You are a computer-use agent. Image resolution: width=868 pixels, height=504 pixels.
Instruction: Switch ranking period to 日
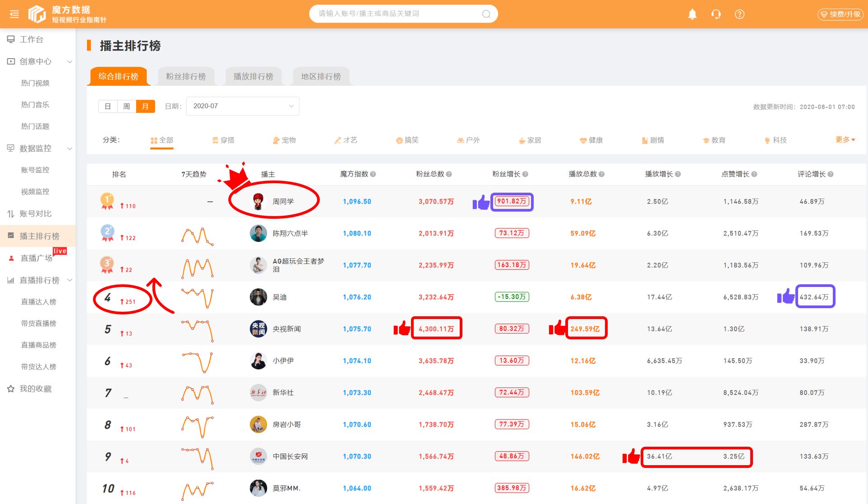(x=108, y=106)
